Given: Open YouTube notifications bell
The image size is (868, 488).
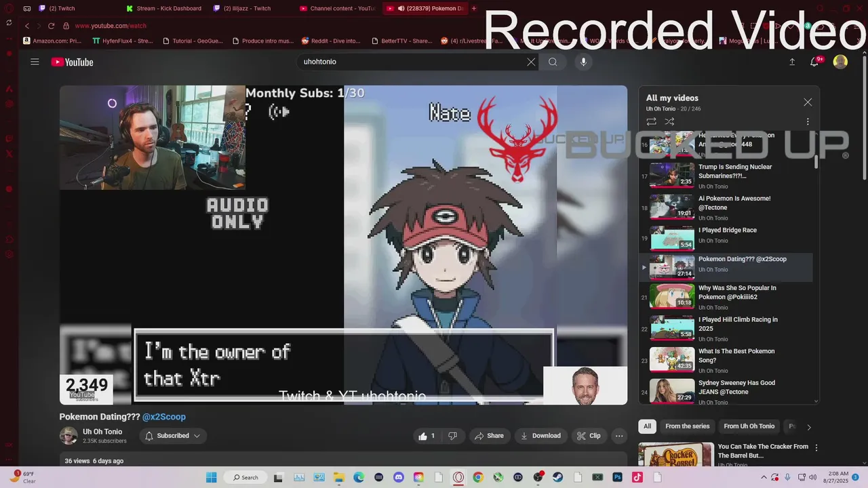Looking at the screenshot, I should (816, 62).
